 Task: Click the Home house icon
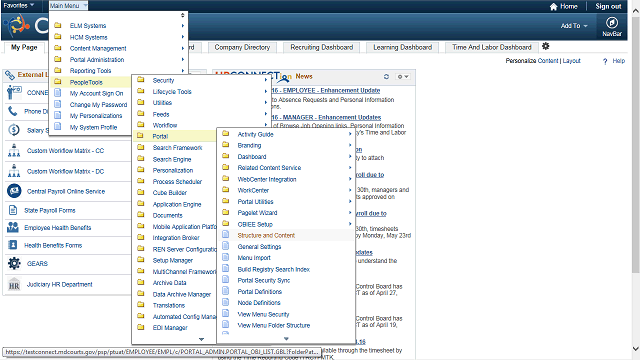pos(553,6)
